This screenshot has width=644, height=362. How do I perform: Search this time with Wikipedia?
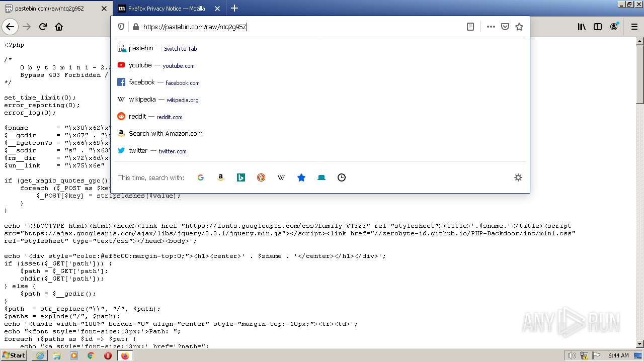[281, 177]
